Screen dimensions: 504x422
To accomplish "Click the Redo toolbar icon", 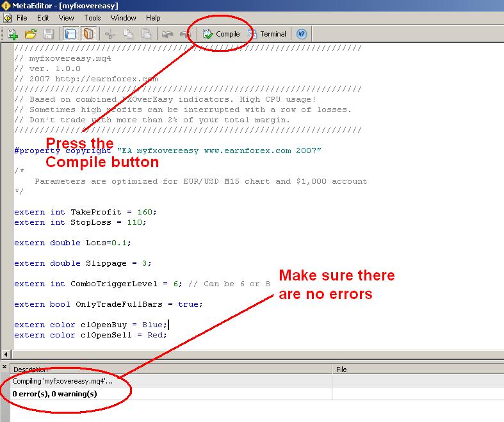I will (x=185, y=34).
